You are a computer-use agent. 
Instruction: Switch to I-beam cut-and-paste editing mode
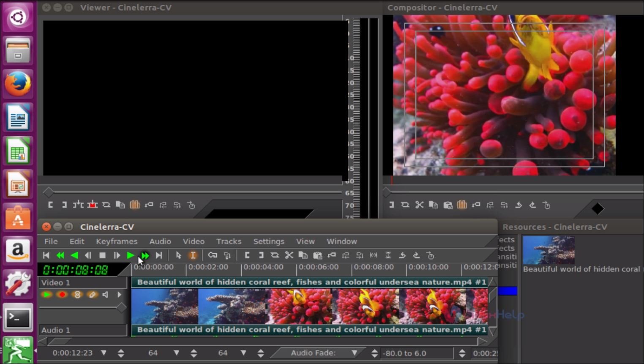(x=193, y=255)
